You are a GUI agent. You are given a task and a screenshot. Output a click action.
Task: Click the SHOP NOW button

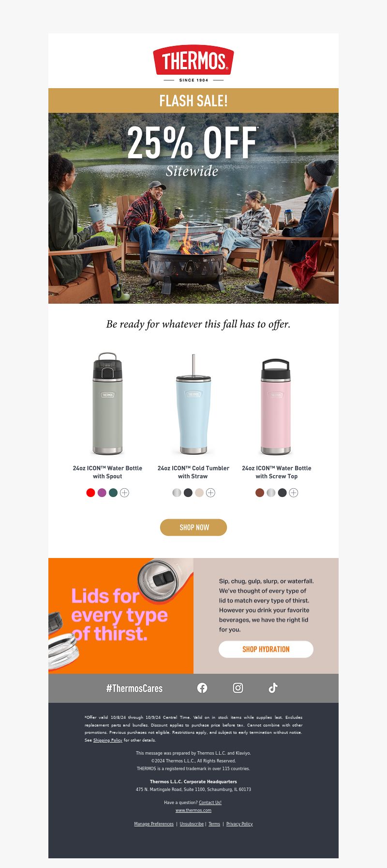[193, 527]
